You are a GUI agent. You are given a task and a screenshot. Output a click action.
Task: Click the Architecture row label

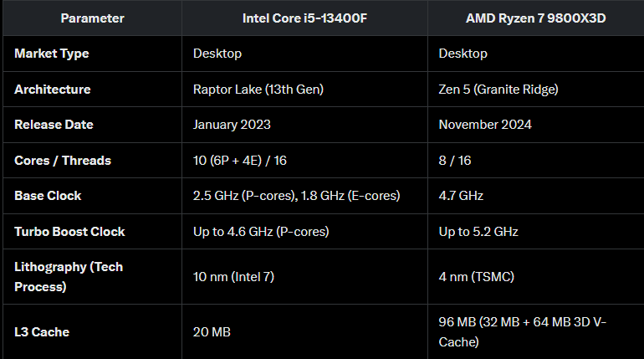tap(53, 90)
